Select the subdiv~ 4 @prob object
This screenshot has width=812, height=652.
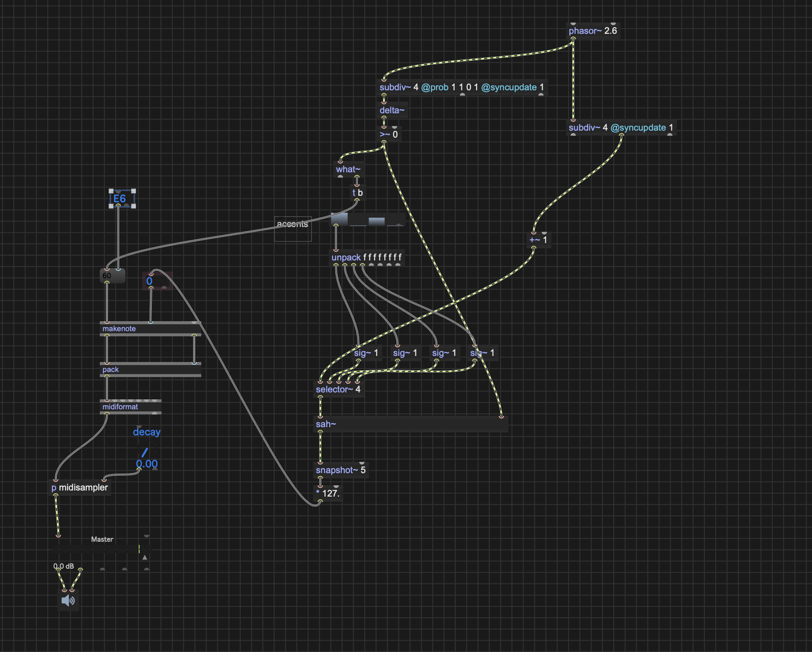point(462,87)
